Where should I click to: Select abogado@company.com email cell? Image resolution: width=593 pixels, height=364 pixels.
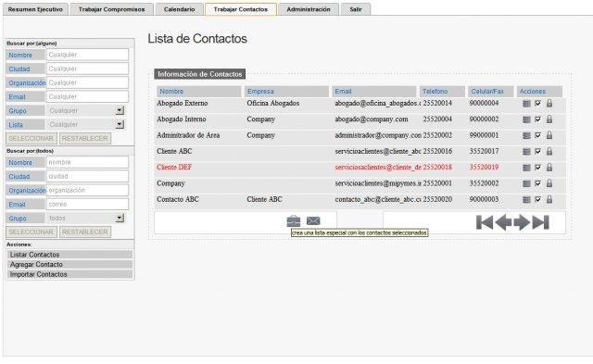[372, 119]
